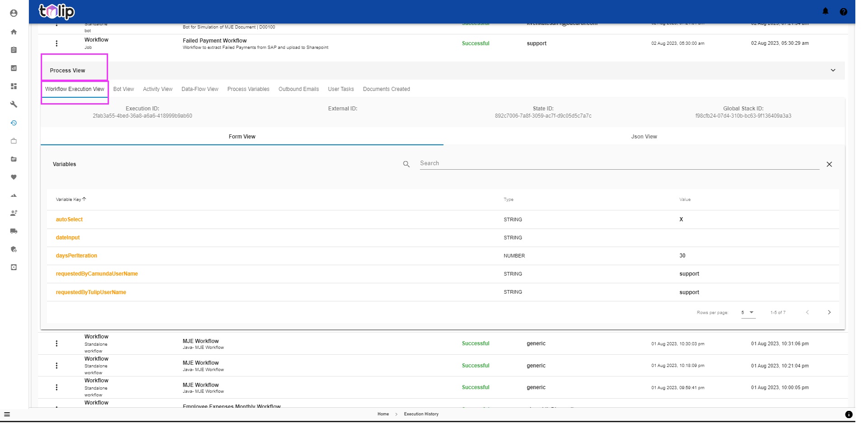Open the autoSelect variable link
868x424 pixels.
coord(69,219)
